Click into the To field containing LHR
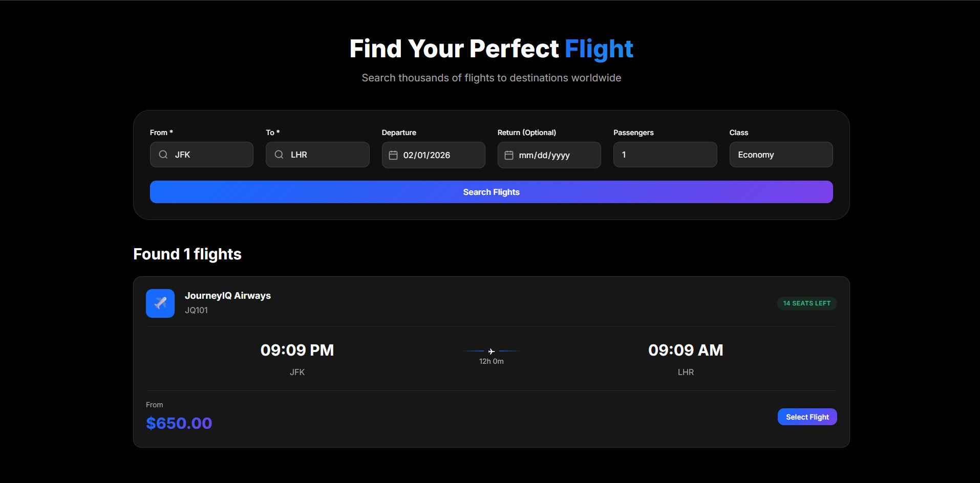980x483 pixels. point(326,155)
